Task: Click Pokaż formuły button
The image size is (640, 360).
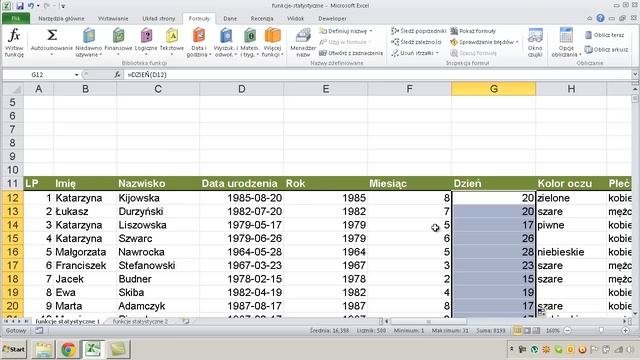Action: [473, 31]
